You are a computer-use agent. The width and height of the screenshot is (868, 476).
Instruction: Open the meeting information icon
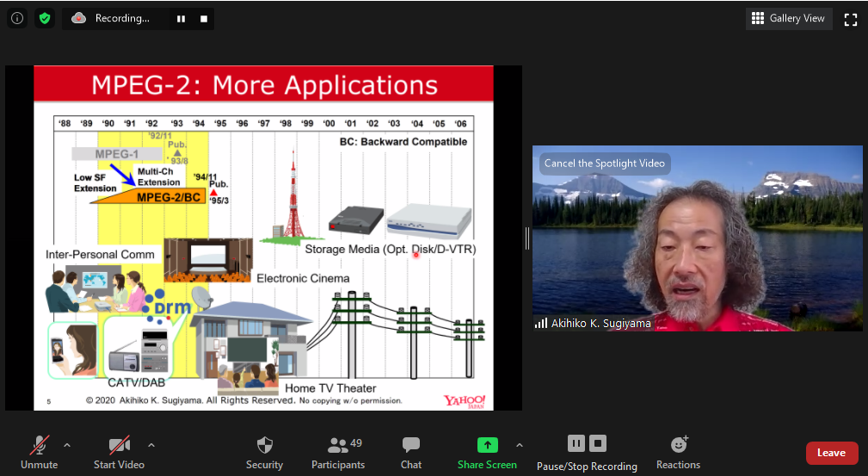click(x=17, y=18)
